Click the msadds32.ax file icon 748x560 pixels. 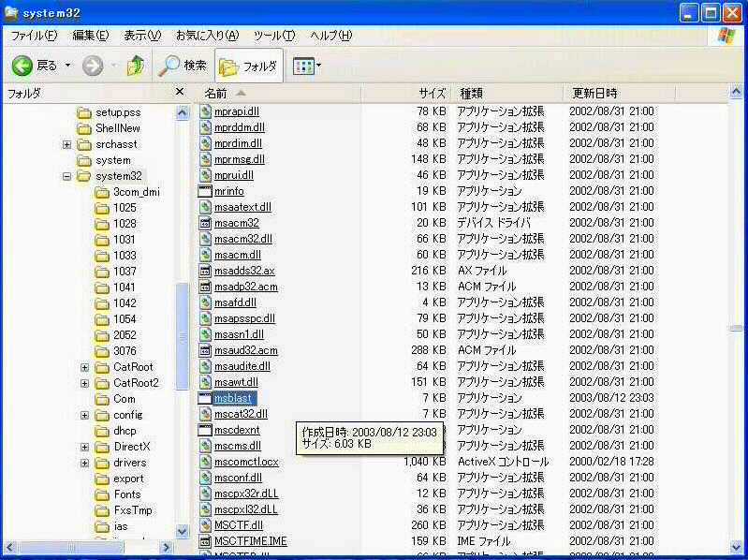click(x=205, y=271)
